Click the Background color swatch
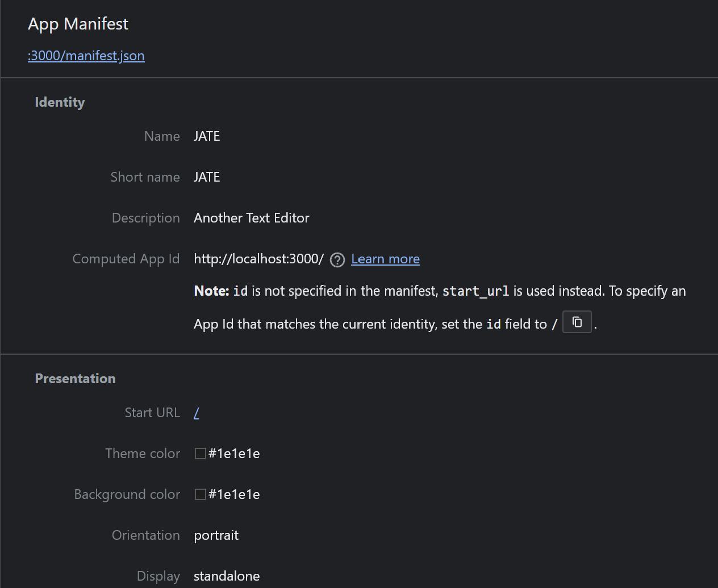Screen dimensions: 718x588 [200, 494]
